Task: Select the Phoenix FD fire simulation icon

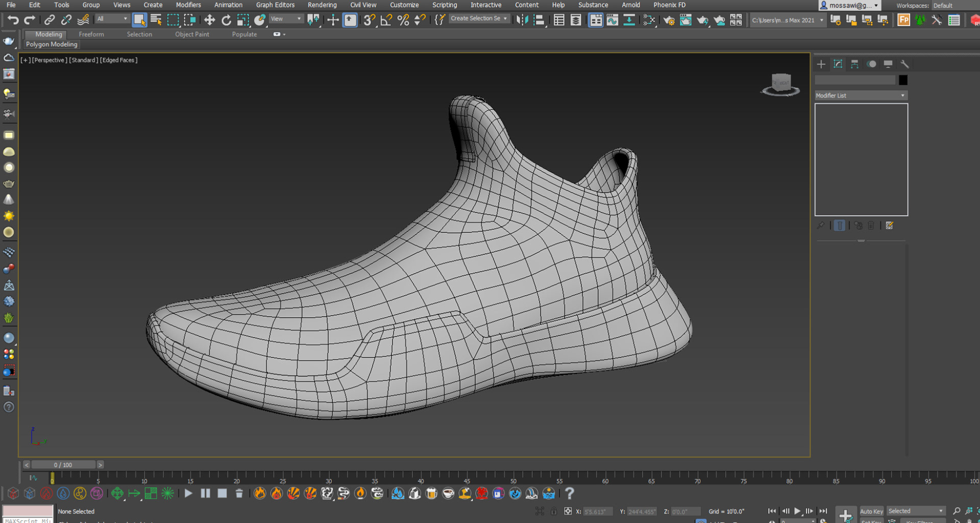Action: point(260,493)
